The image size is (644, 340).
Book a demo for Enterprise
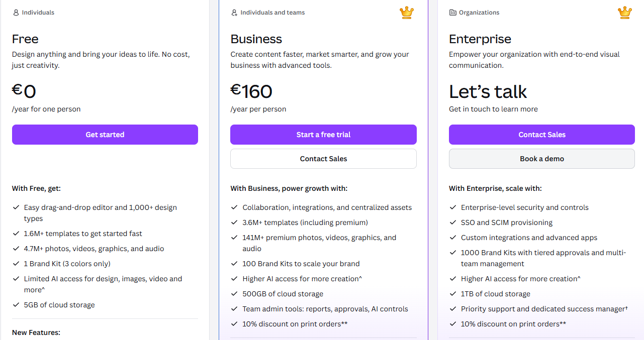pos(542,159)
